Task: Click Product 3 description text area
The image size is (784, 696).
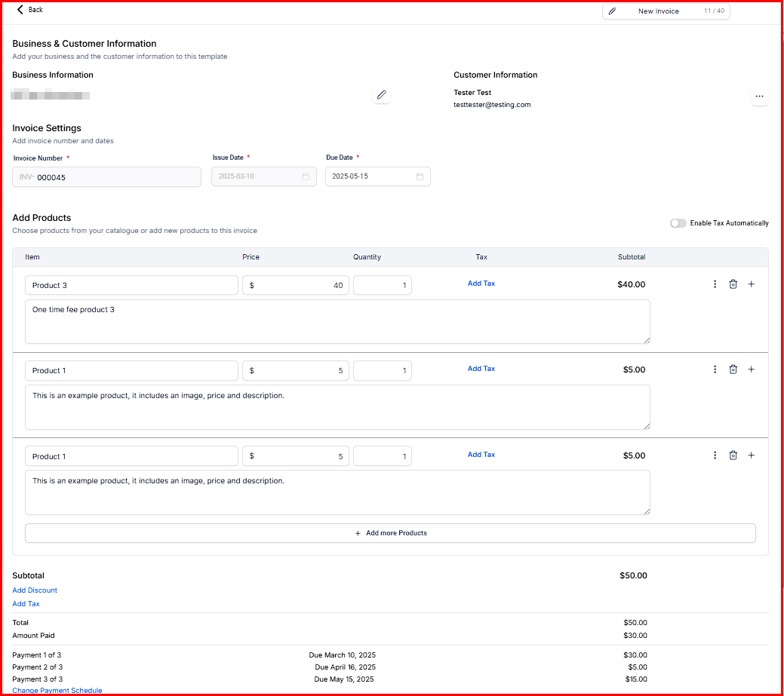Action: [x=337, y=321]
